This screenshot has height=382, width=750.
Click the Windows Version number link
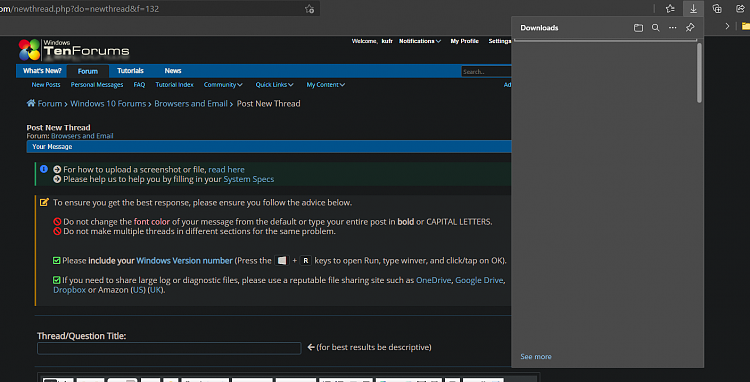[x=184, y=261]
